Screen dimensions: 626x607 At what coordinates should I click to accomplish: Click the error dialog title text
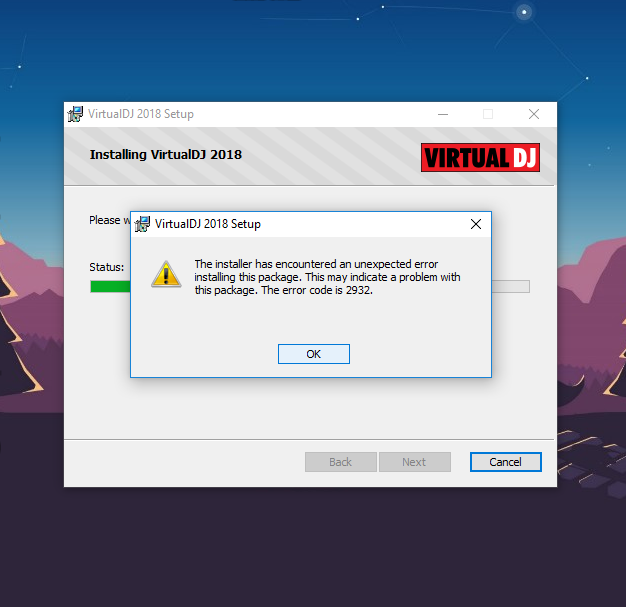(208, 224)
